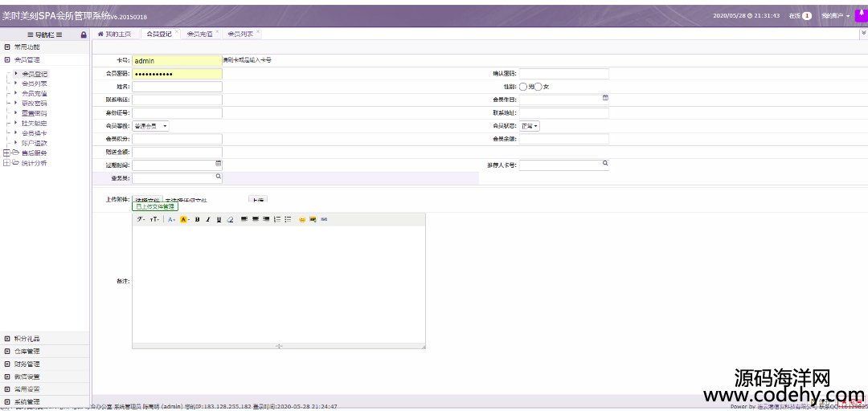868x411 pixels.
Task: Open the 会员等级 dropdown
Action: pyautogui.click(x=150, y=126)
